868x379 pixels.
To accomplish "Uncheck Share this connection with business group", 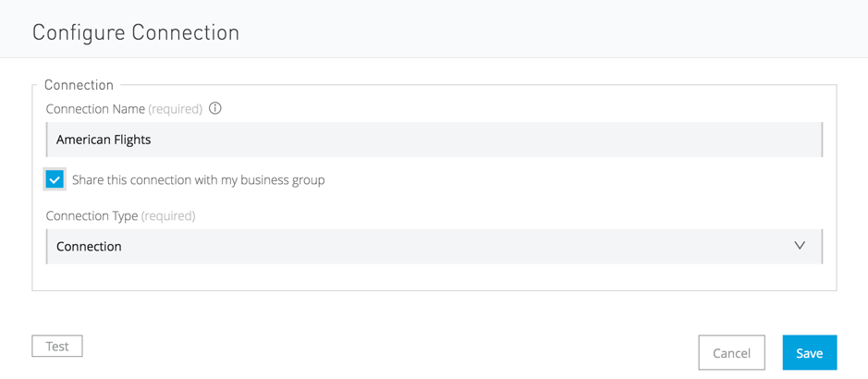I will pyautogui.click(x=55, y=180).
